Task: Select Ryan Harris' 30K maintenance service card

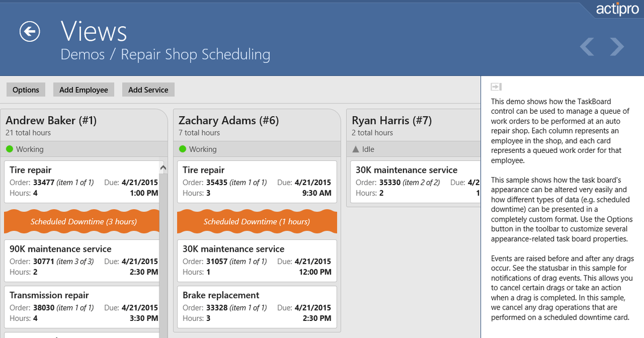Action: pyautogui.click(x=413, y=181)
